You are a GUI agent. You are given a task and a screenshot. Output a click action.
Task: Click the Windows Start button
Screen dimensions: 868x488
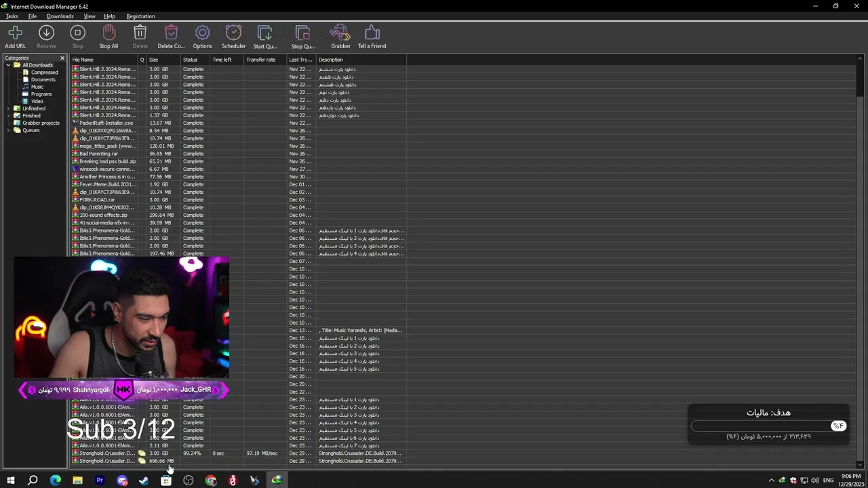tap(10, 481)
